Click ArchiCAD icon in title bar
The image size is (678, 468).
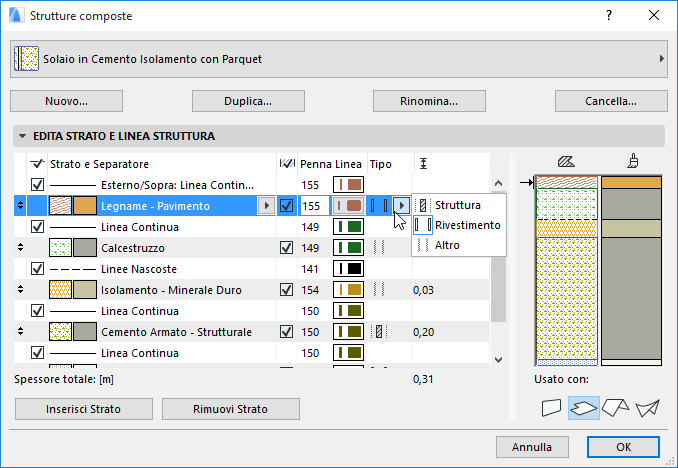16,16
